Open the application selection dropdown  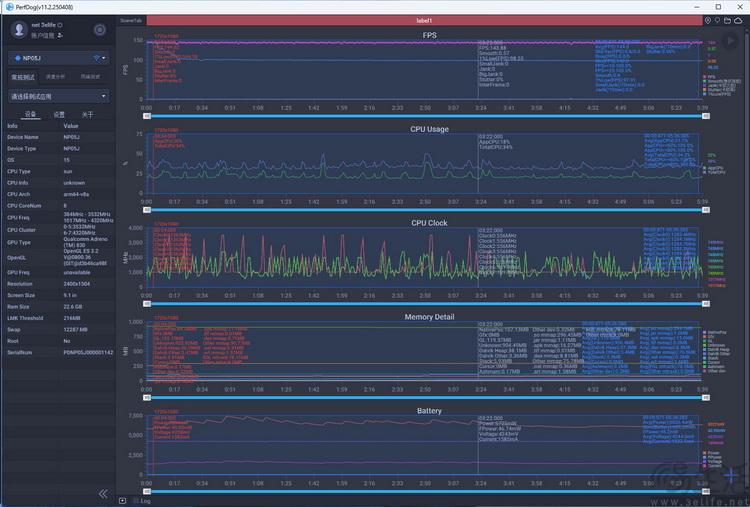[58, 97]
